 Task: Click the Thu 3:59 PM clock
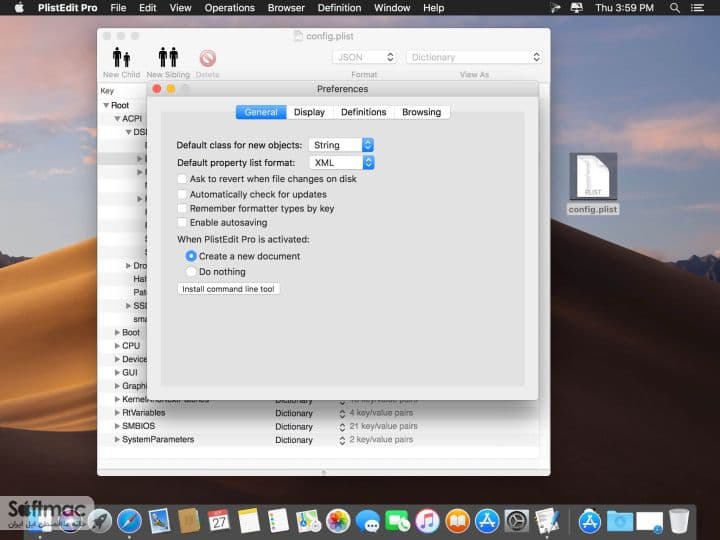pyautogui.click(x=624, y=8)
